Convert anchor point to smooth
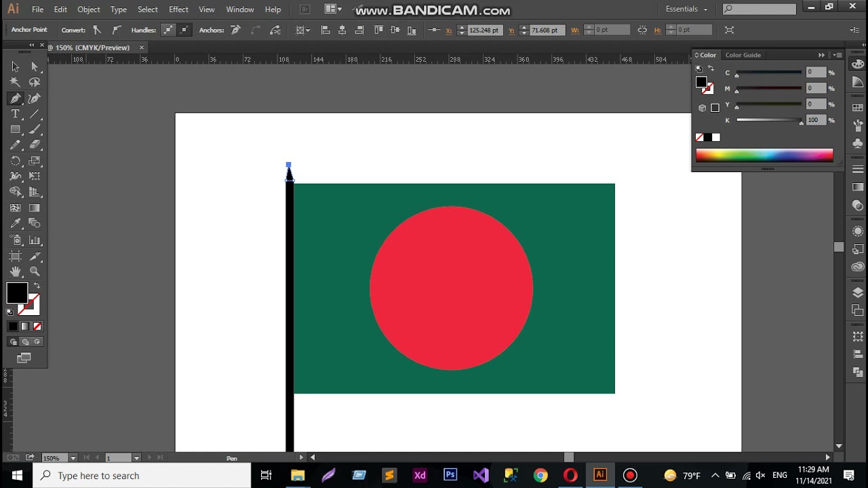Image resolution: width=868 pixels, height=488 pixels. tap(116, 30)
